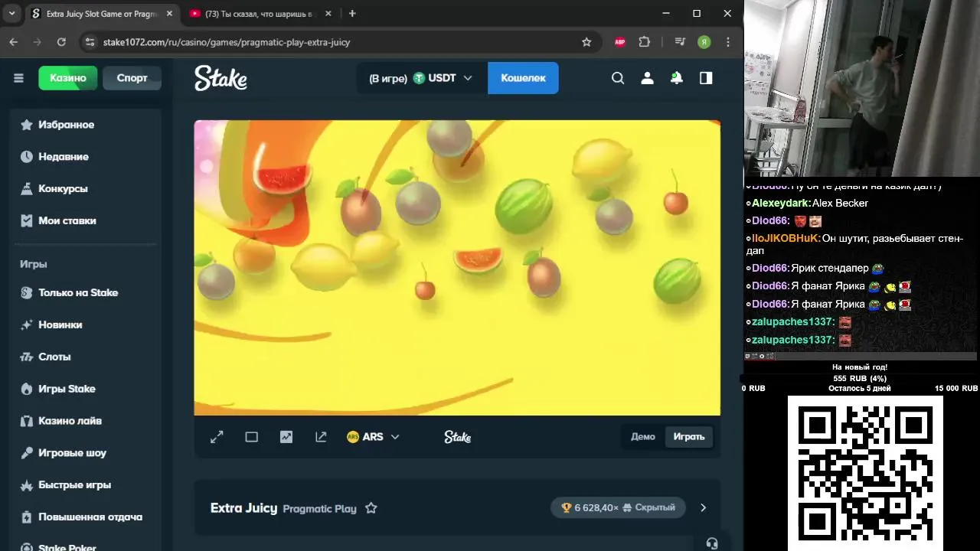Open live statistics chart icon
This screenshot has width=980, height=551.
click(x=286, y=437)
